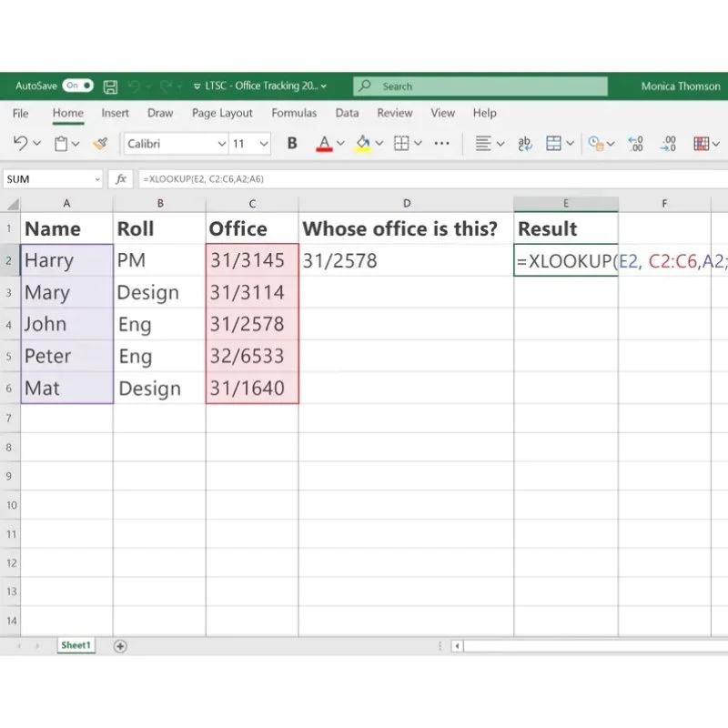Increase decimal places on selected cell

[635, 144]
